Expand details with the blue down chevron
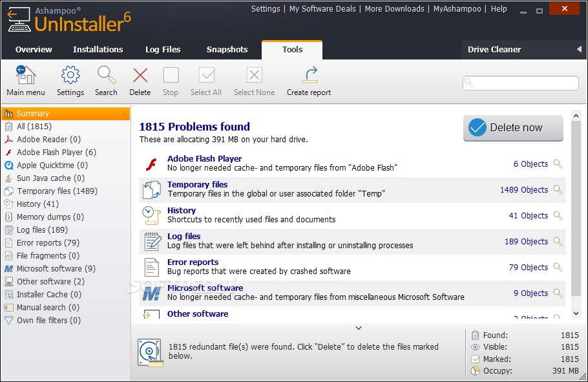The width and height of the screenshot is (588, 382). click(x=359, y=328)
